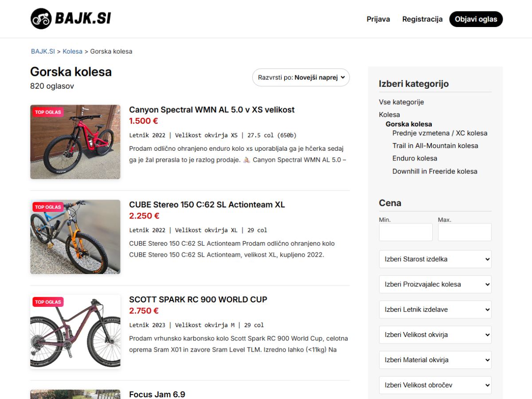The height and width of the screenshot is (399, 532).
Task: Open the Focus Jam 6.9 listing title
Action: [157, 394]
